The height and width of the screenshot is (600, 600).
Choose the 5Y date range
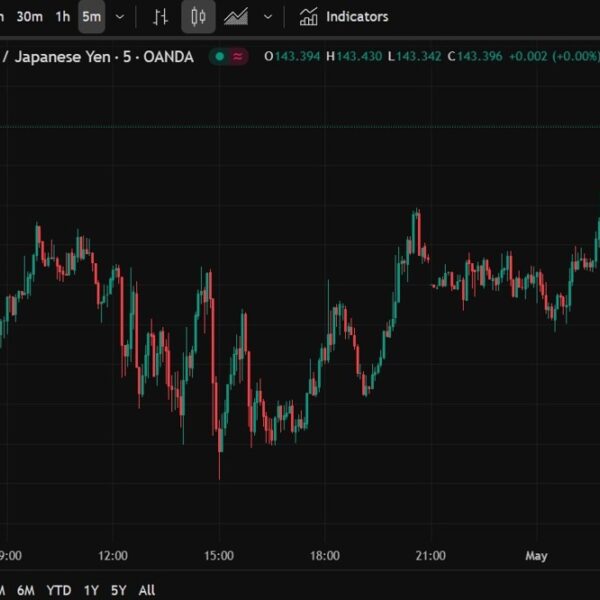(x=119, y=590)
